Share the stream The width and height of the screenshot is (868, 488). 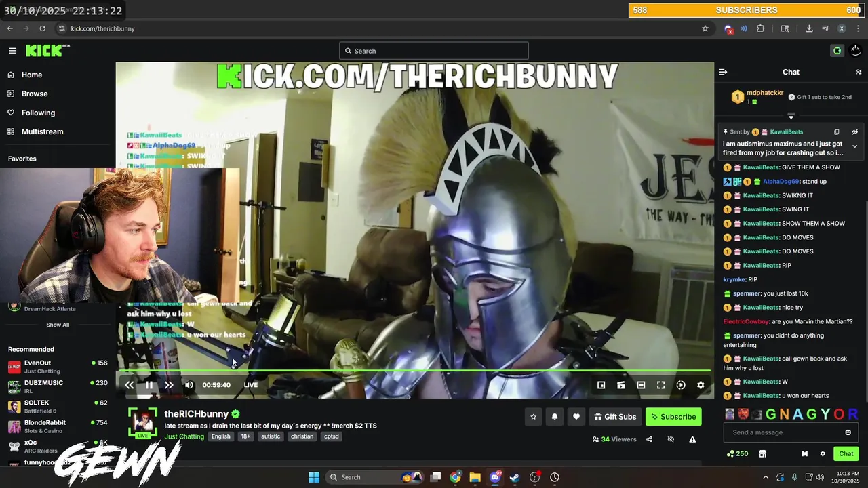coord(649,439)
